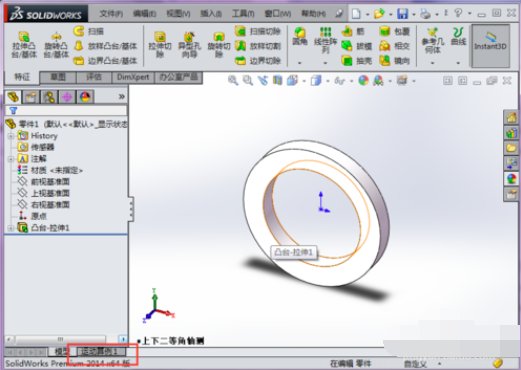Select the Revolved Cut (旋转切除) tool

click(219, 45)
